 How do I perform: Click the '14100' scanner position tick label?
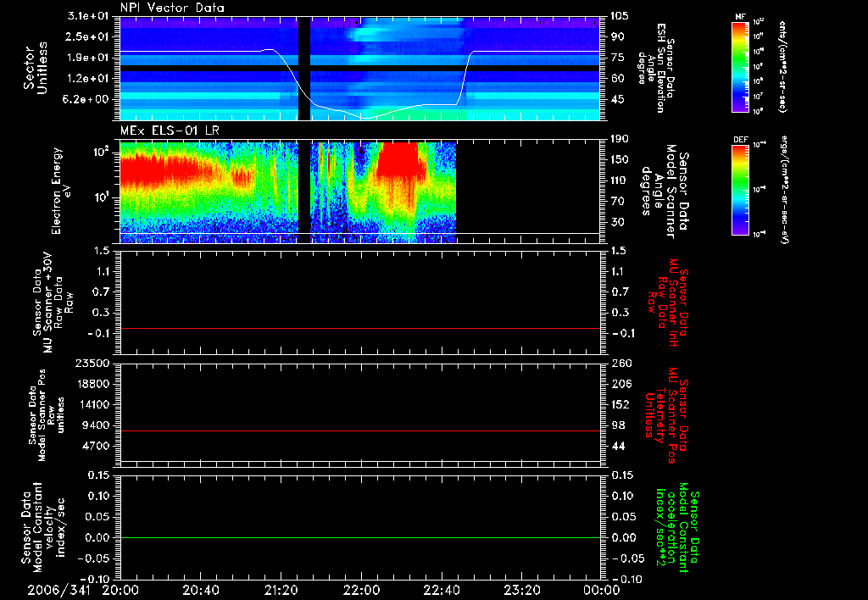[x=92, y=404]
